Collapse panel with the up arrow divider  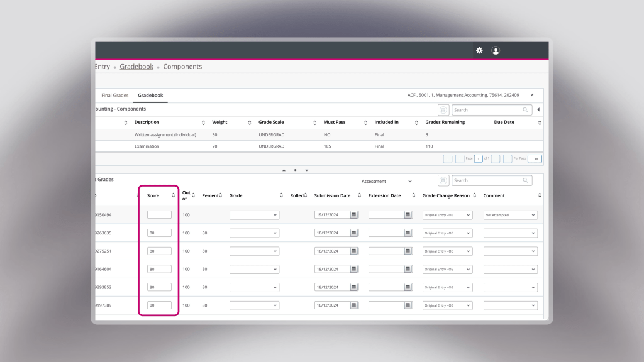[x=284, y=170]
